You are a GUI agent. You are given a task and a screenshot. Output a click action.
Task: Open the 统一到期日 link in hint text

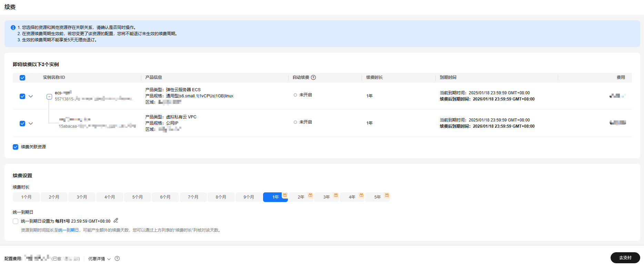point(69,230)
